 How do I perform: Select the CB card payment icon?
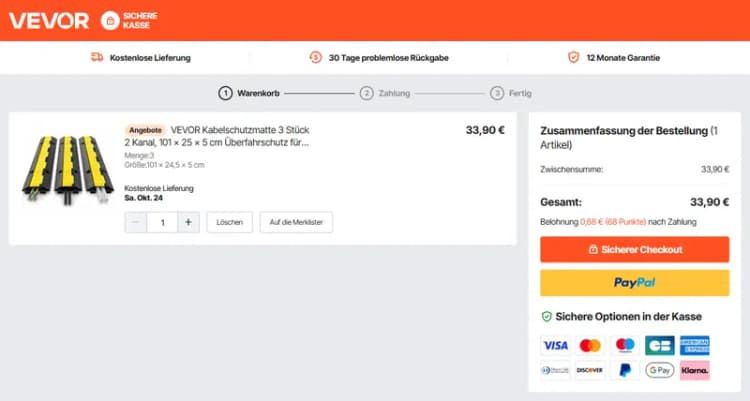[660, 345]
